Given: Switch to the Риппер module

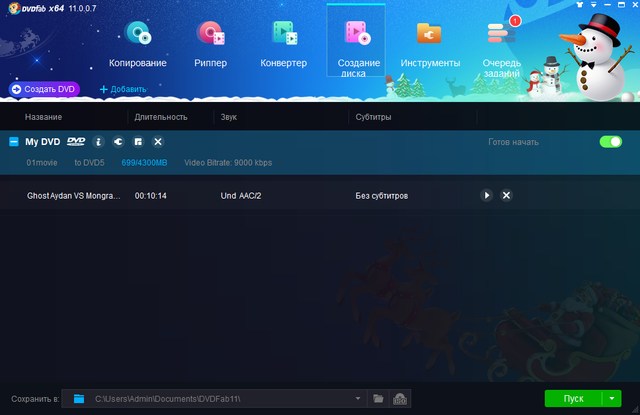Looking at the screenshot, I should pos(211,44).
